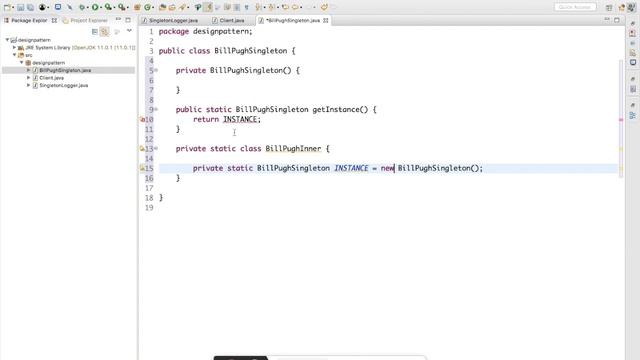Select Client.java in the package tree
640x360 pixels.
(51, 78)
